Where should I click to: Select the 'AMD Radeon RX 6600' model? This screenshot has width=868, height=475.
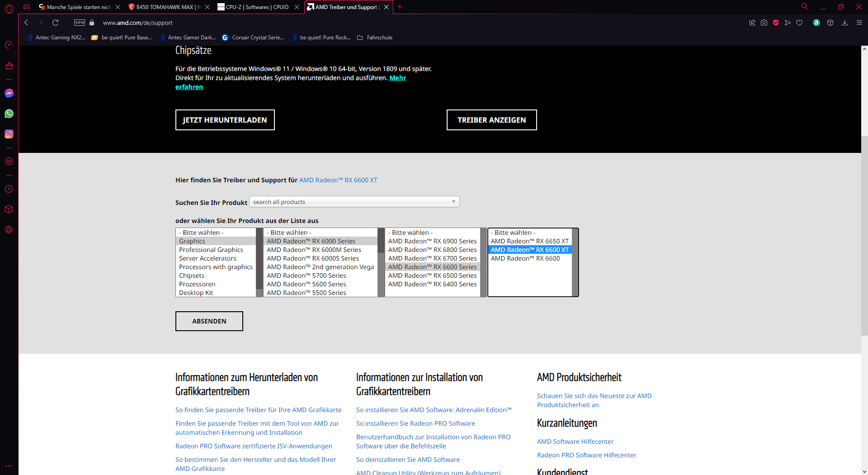(x=530, y=258)
